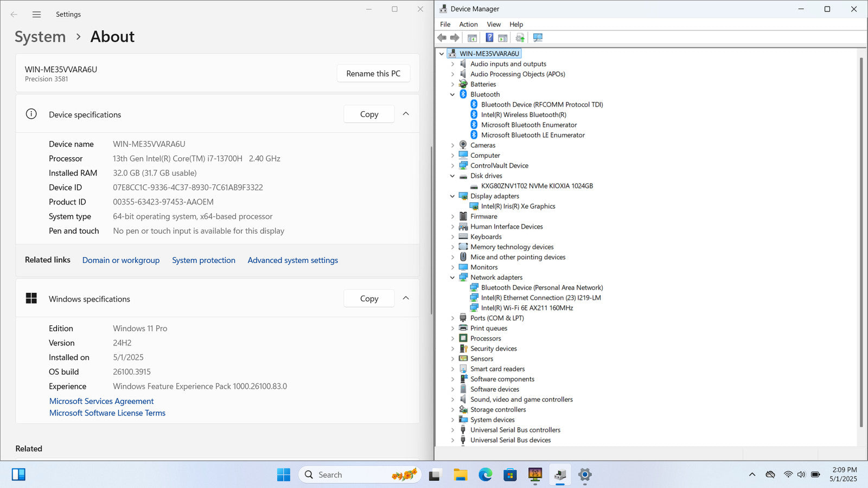
Task: Select Microsoft Bluetooth LE Enumerator
Action: tap(533, 135)
